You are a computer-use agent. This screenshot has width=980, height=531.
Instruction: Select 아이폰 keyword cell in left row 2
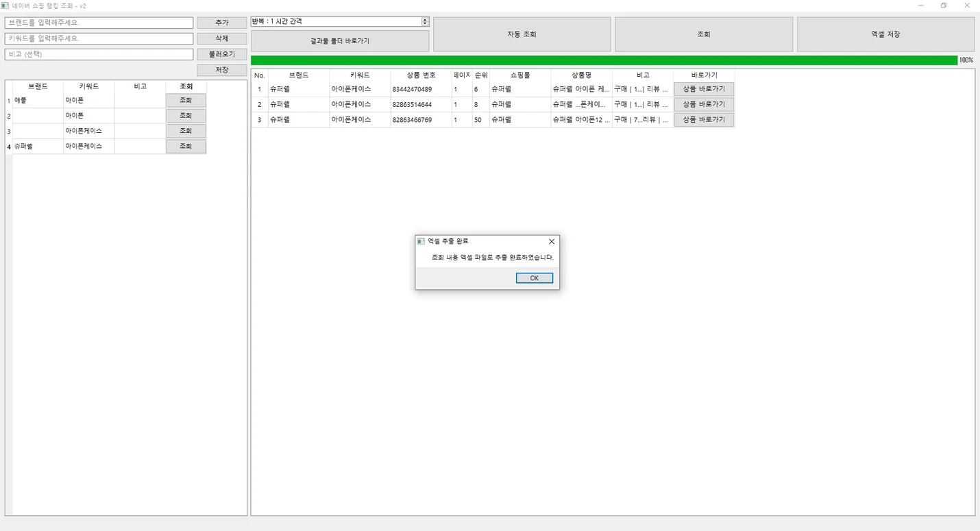point(89,116)
